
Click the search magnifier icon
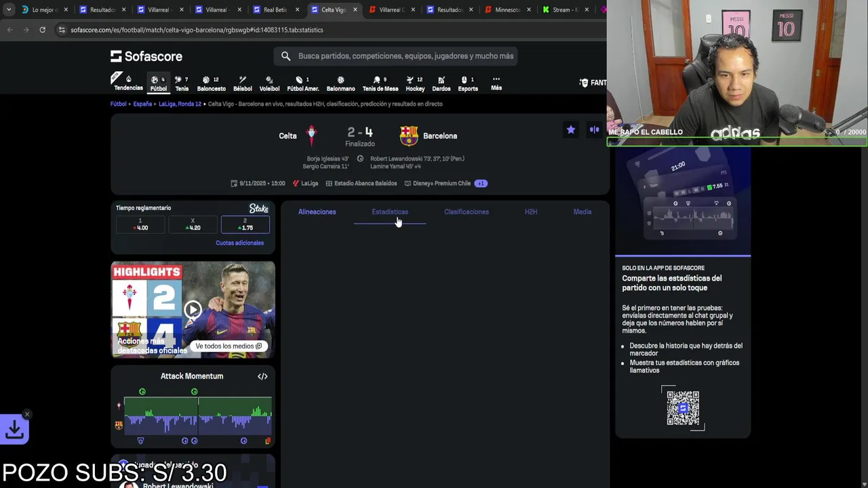click(285, 56)
